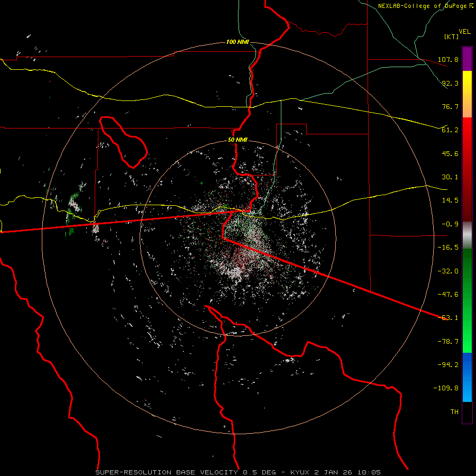Click the 100 NMI range ring label
The height and width of the screenshot is (476, 476).
[237, 42]
